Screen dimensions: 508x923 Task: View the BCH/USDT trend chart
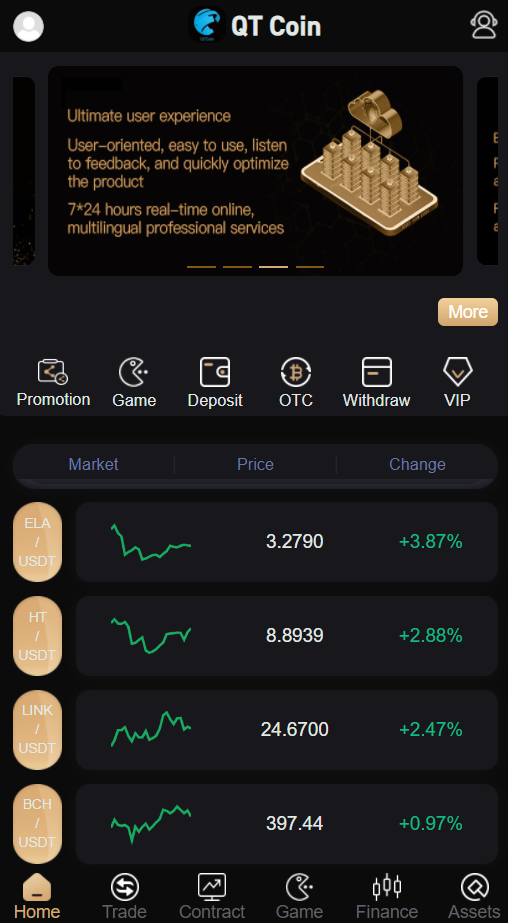coord(151,824)
